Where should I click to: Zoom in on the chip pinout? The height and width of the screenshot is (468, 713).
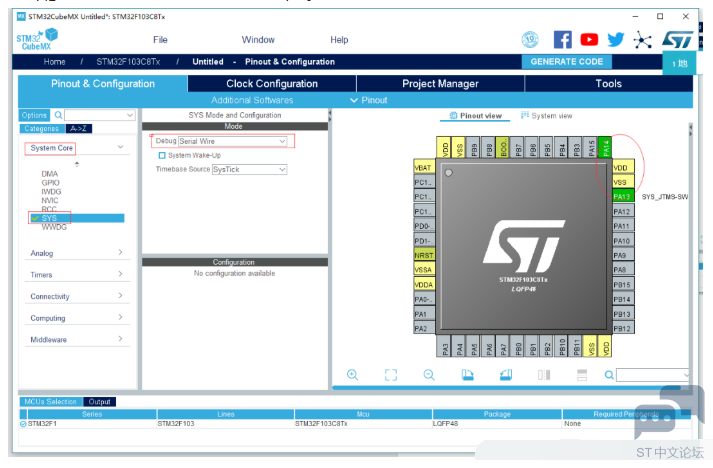353,375
